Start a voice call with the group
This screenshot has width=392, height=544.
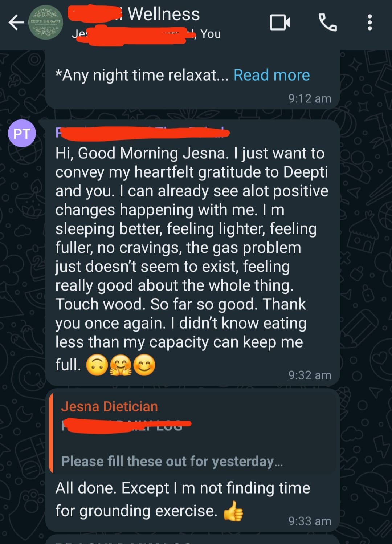point(327,23)
